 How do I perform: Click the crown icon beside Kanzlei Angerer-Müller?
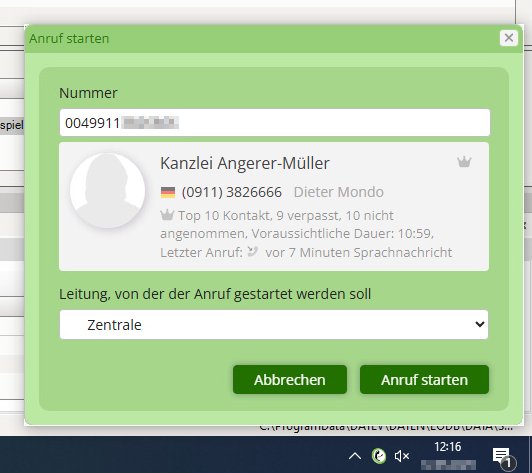point(464,162)
